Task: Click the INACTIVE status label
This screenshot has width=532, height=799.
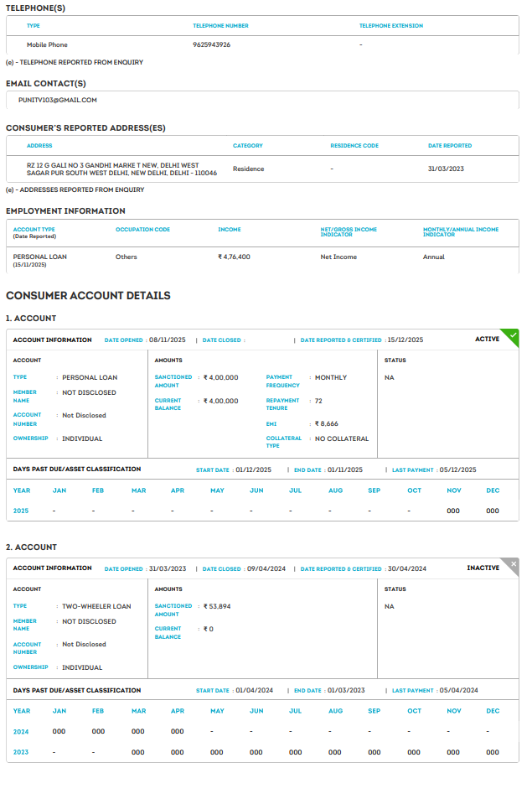Action: click(483, 568)
